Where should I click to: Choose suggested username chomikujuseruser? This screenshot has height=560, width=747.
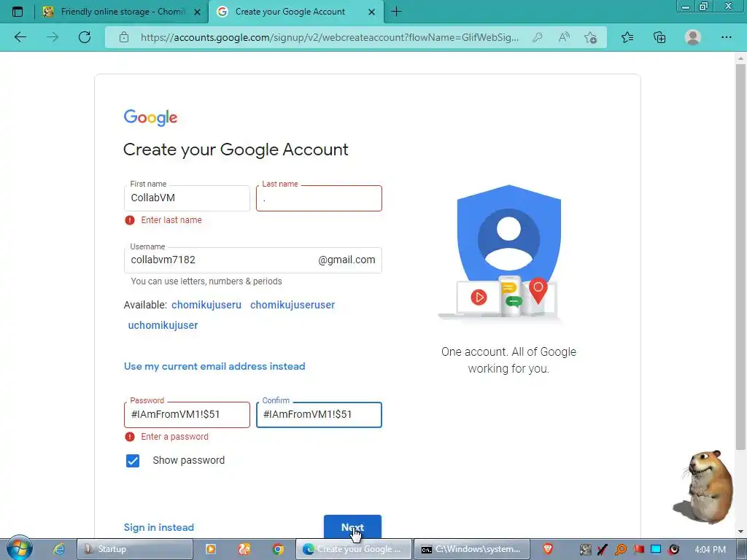click(293, 305)
